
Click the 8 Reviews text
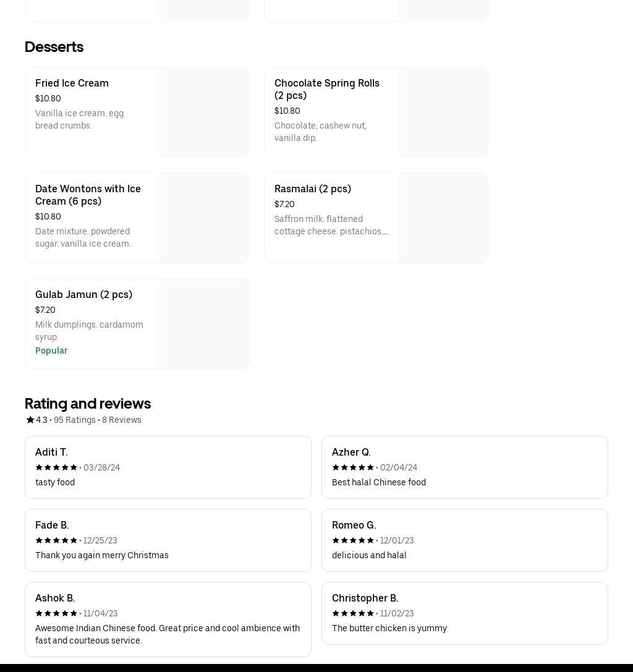point(122,420)
